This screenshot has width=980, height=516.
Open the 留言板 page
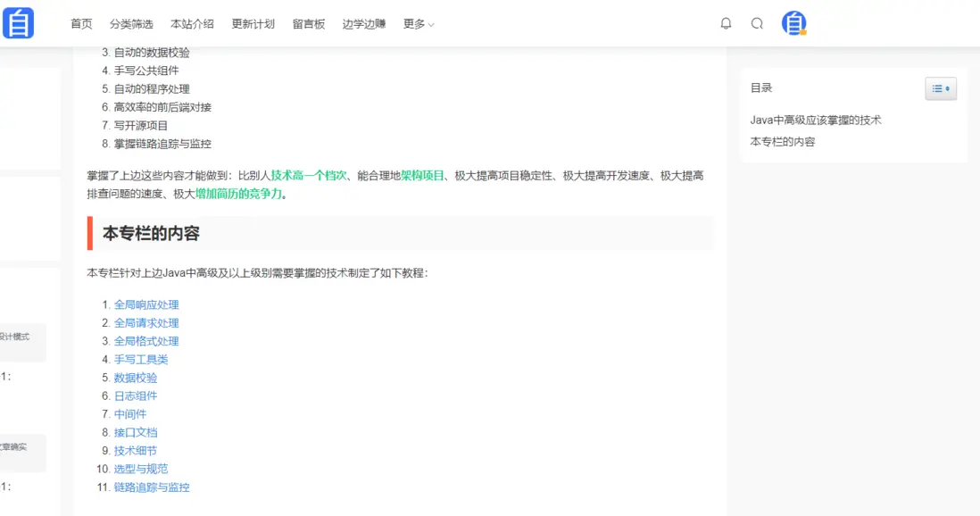coord(308,24)
